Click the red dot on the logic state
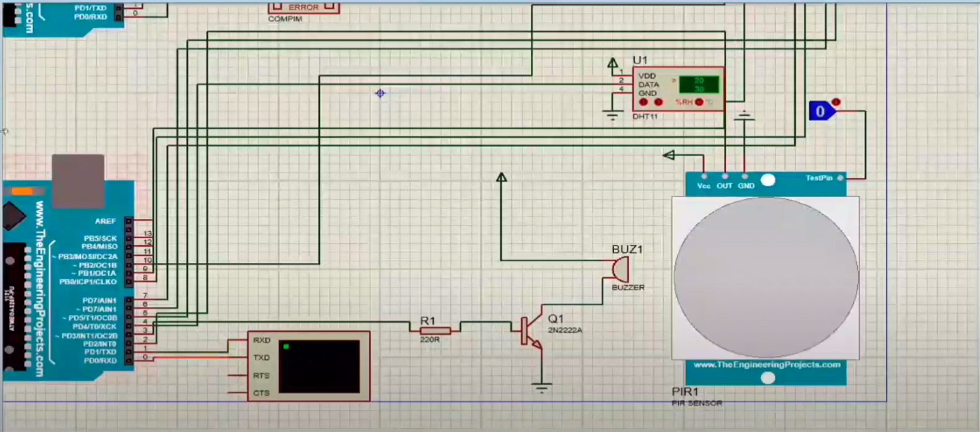 tap(836, 102)
